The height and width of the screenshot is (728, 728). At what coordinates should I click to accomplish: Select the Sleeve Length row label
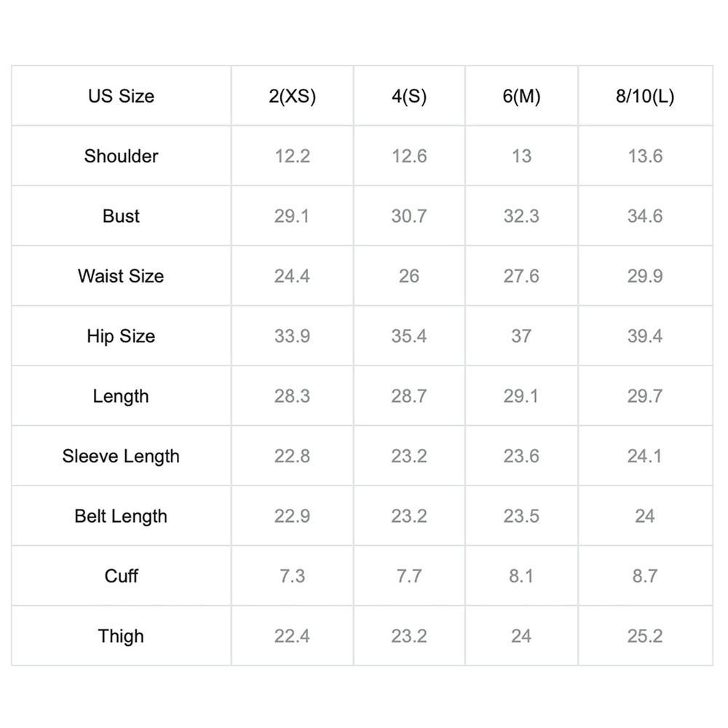coord(121,456)
